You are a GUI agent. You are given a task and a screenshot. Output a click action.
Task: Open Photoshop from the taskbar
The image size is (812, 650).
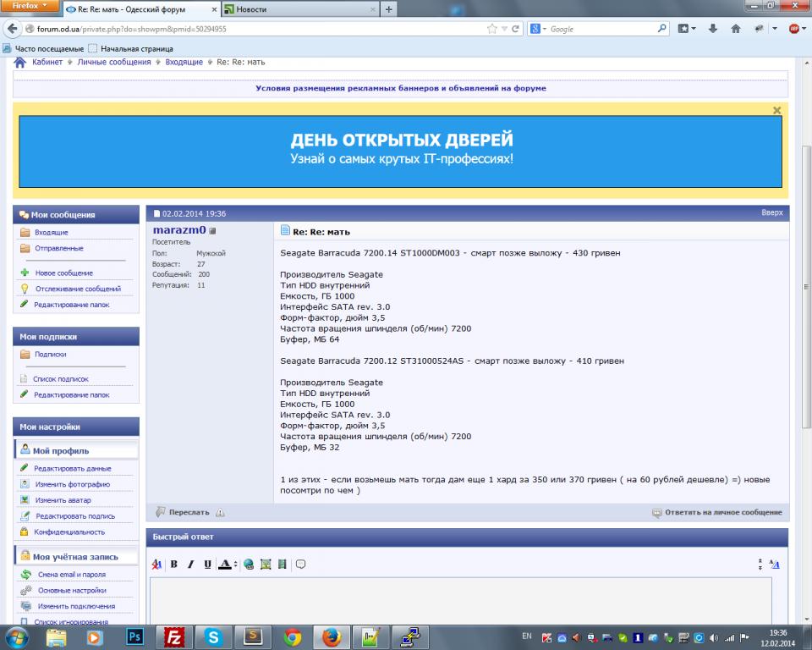[x=134, y=636]
